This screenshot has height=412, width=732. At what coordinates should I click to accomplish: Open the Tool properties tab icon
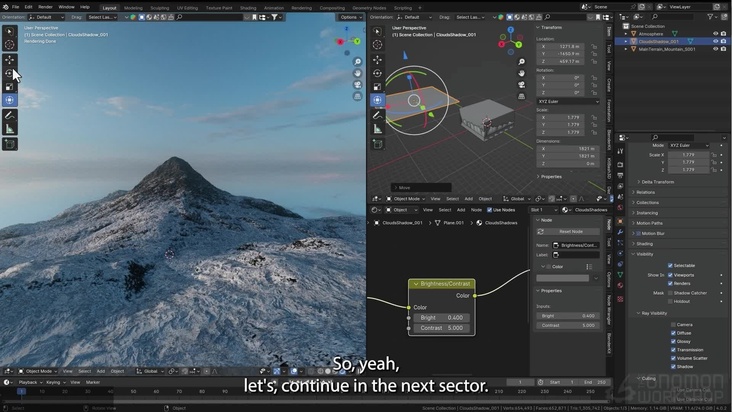pyautogui.click(x=620, y=151)
